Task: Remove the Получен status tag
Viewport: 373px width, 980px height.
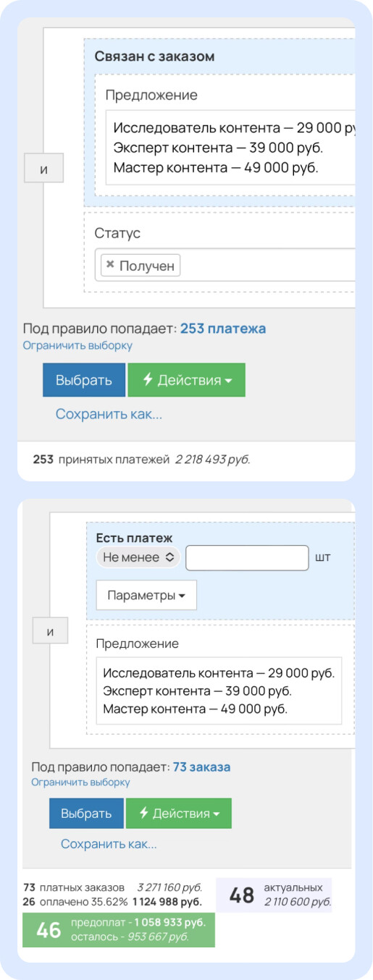Action: [x=110, y=265]
